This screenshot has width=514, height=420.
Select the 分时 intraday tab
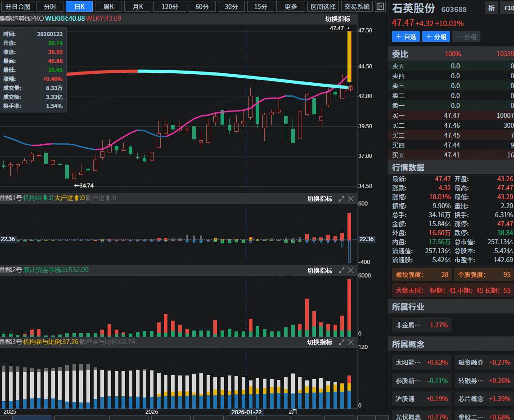50,6
